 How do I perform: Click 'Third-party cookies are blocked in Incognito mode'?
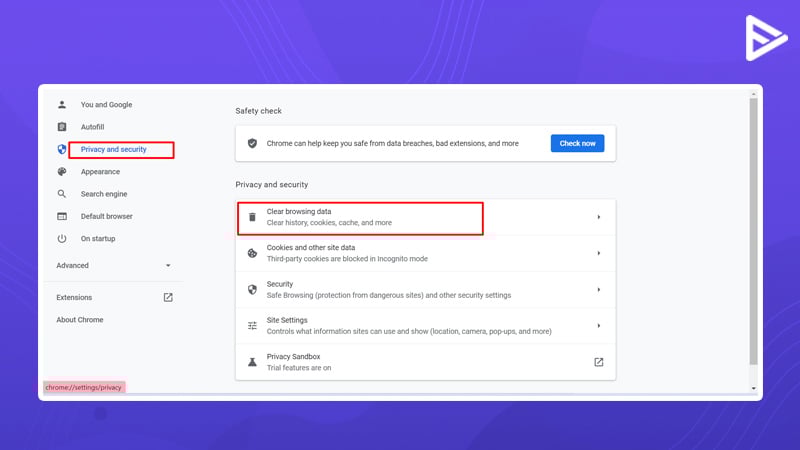(347, 259)
